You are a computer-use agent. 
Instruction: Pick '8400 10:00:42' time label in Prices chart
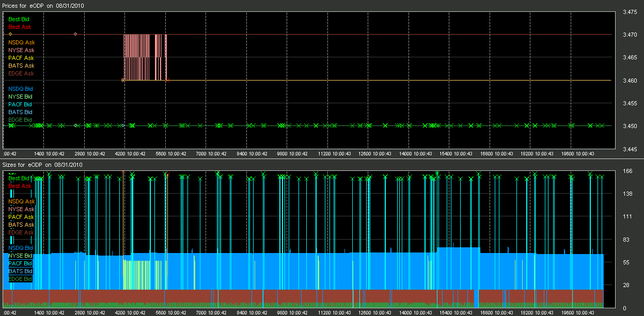(x=252, y=154)
